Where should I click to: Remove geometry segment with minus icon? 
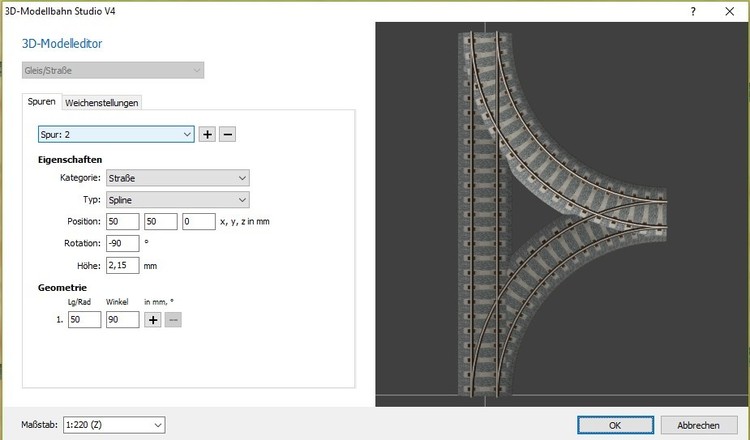tap(173, 320)
